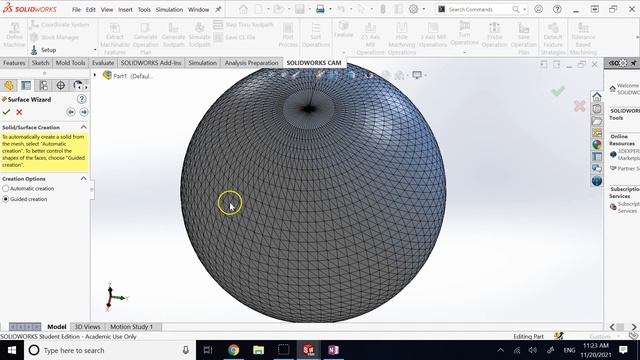Viewport: 640px width, 360px height.
Task: Switch to the Analysis Preparation tab
Action: coord(251,63)
